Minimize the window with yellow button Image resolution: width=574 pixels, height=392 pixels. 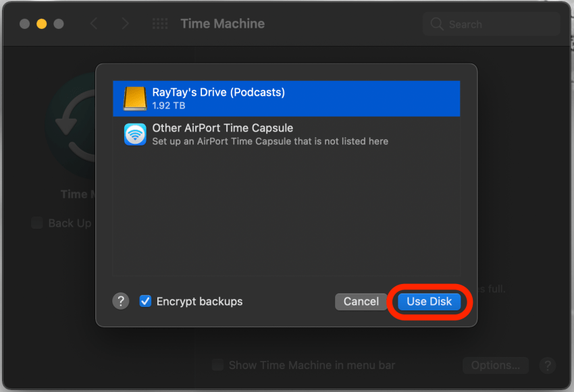(x=41, y=24)
